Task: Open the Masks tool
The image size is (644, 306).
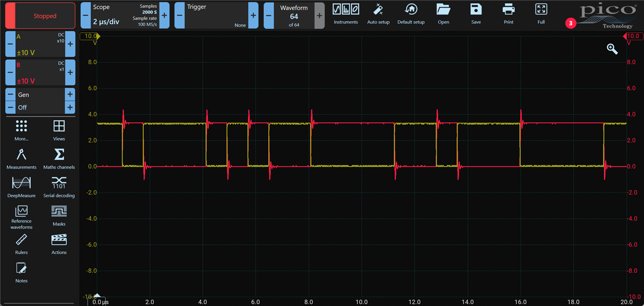Action: click(59, 217)
